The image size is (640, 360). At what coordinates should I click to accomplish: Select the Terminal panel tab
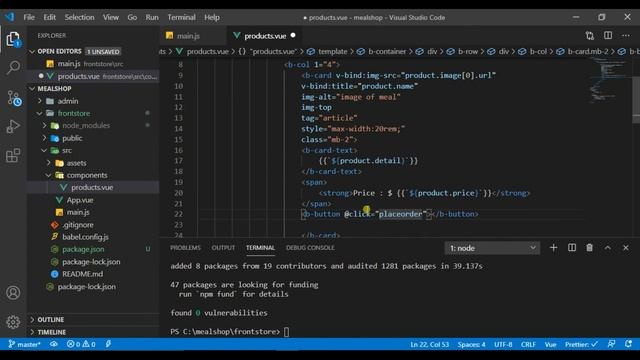point(260,248)
